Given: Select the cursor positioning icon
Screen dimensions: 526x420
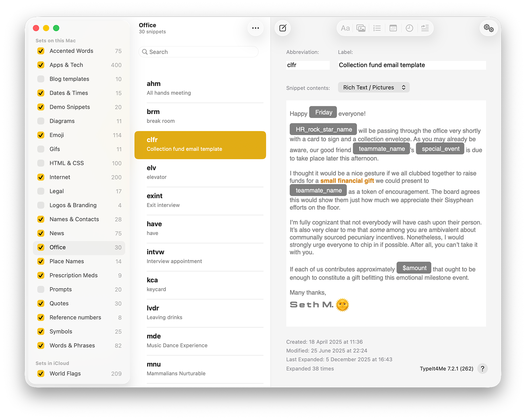Looking at the screenshot, I should 425,28.
